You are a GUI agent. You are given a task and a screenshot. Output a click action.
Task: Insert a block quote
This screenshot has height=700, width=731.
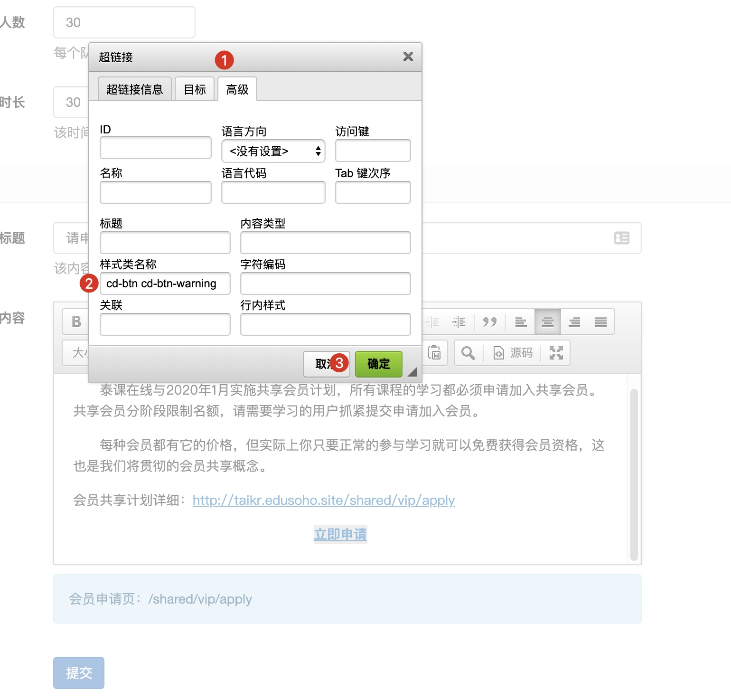[x=489, y=322]
